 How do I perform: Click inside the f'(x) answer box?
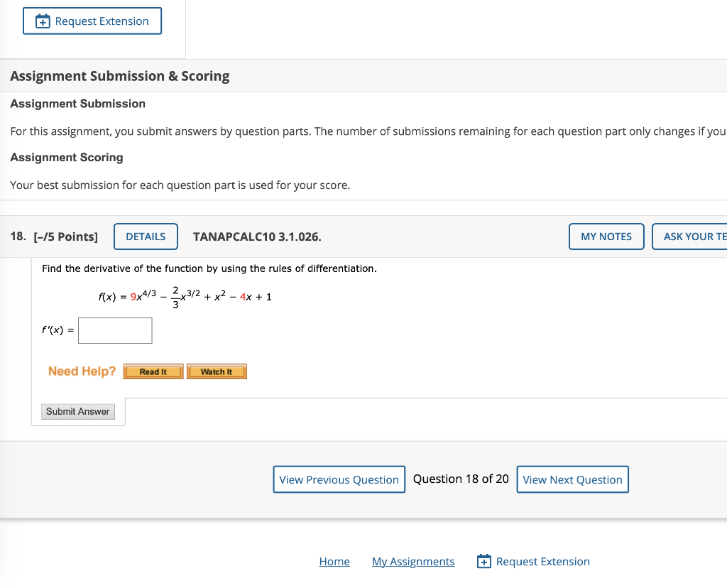[x=115, y=330]
